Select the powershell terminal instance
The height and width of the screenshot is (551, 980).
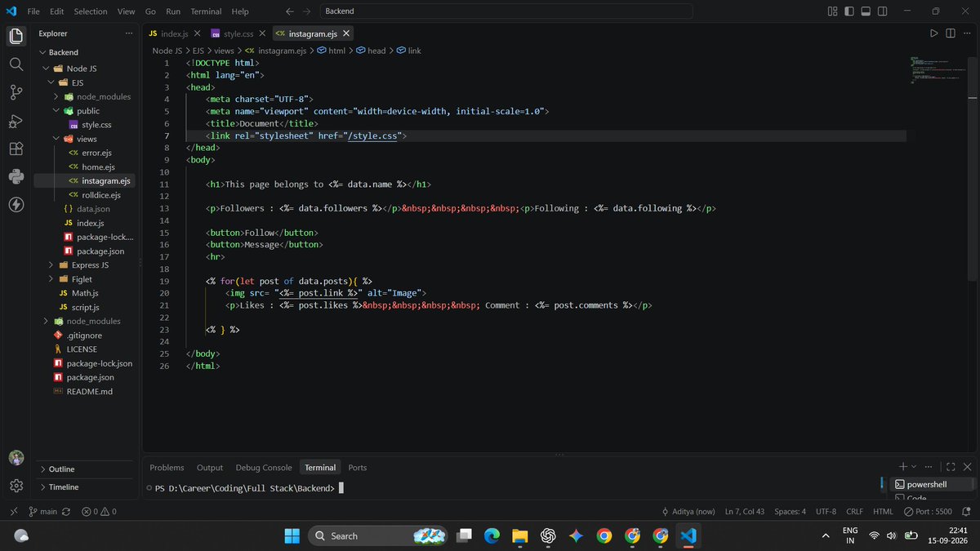point(927,484)
